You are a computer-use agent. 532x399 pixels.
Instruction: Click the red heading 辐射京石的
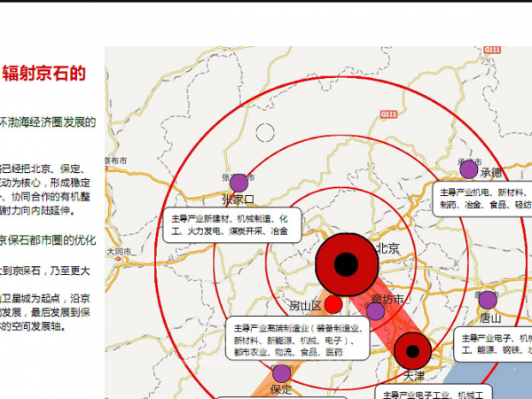click(43, 74)
